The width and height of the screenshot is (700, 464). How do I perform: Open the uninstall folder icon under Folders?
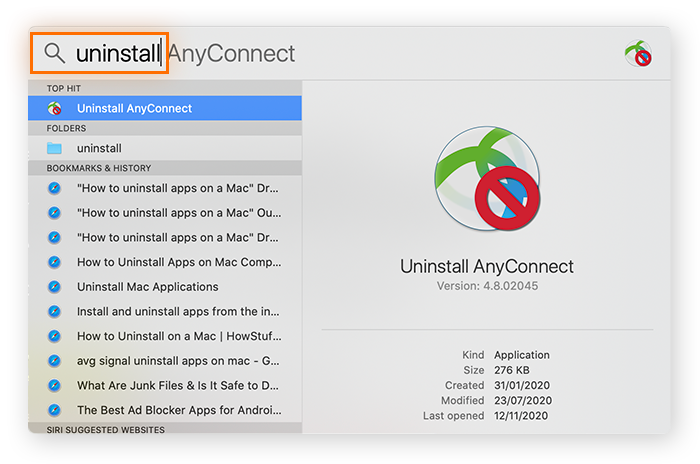54,148
